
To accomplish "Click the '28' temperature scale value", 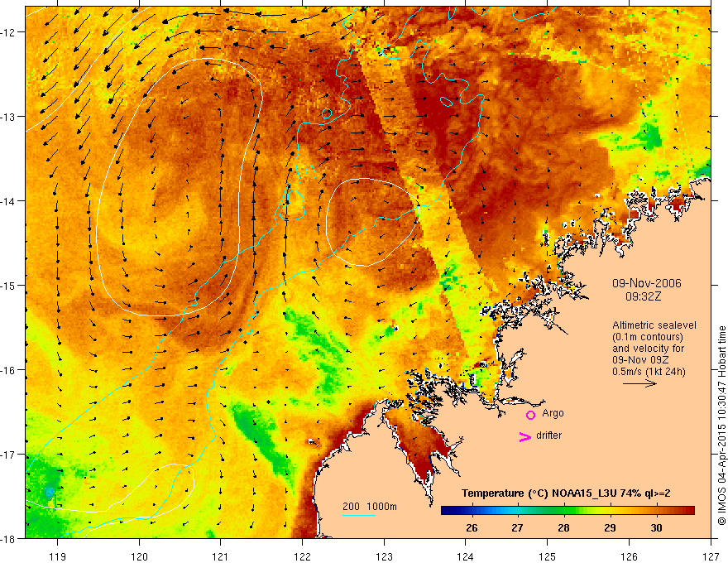I will click(563, 528).
